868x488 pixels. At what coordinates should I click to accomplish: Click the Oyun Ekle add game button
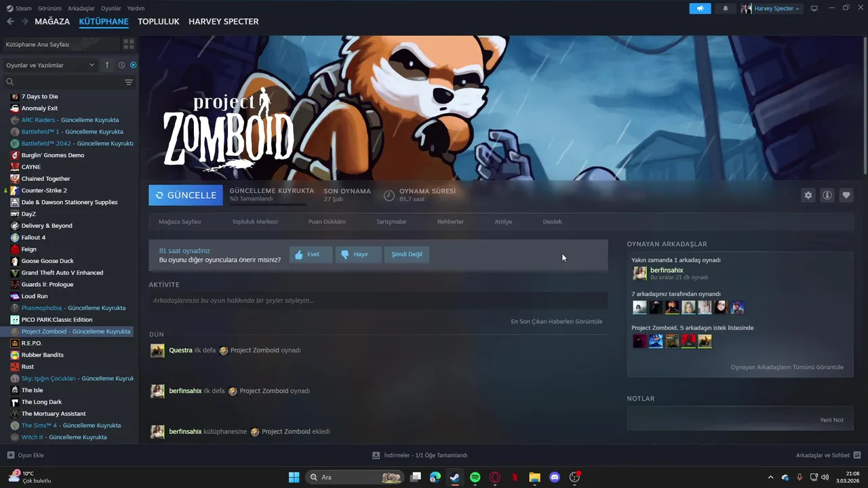[x=25, y=455]
